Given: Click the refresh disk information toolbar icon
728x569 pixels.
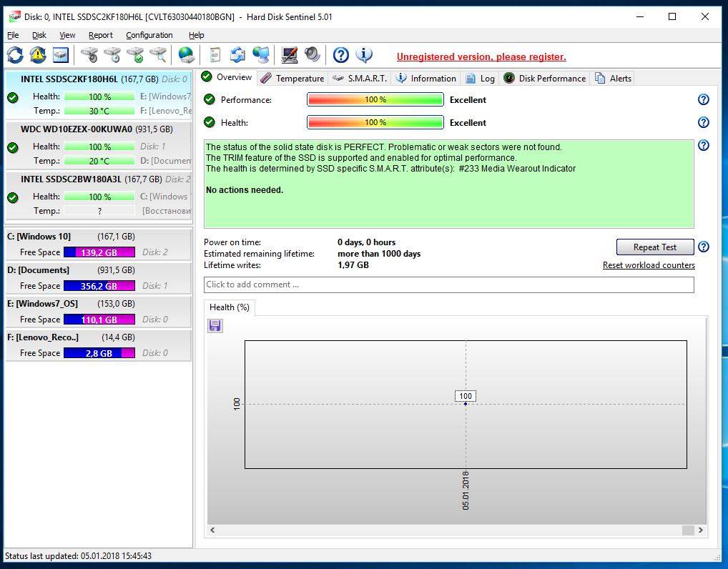Looking at the screenshot, I should click(15, 55).
